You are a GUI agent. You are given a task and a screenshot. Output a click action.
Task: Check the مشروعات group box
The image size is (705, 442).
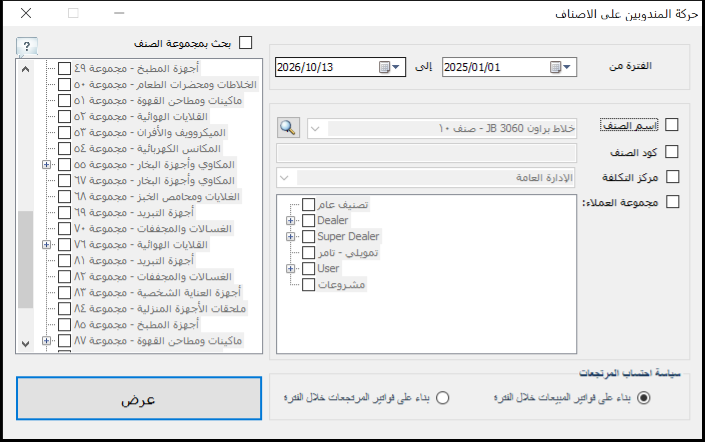coord(308,285)
